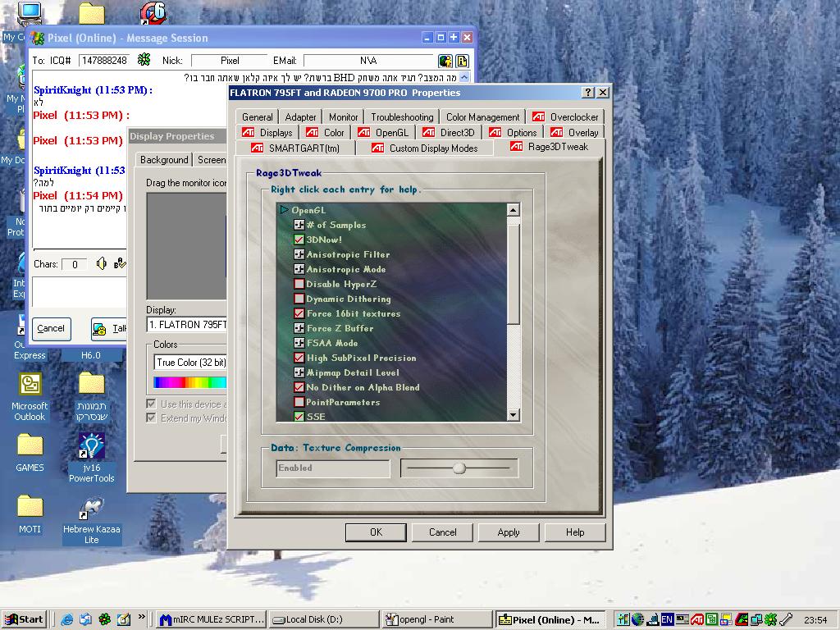This screenshot has height=630, width=840.
Task: Click the Enabled value field under Texture Compression
Action: coord(333,468)
